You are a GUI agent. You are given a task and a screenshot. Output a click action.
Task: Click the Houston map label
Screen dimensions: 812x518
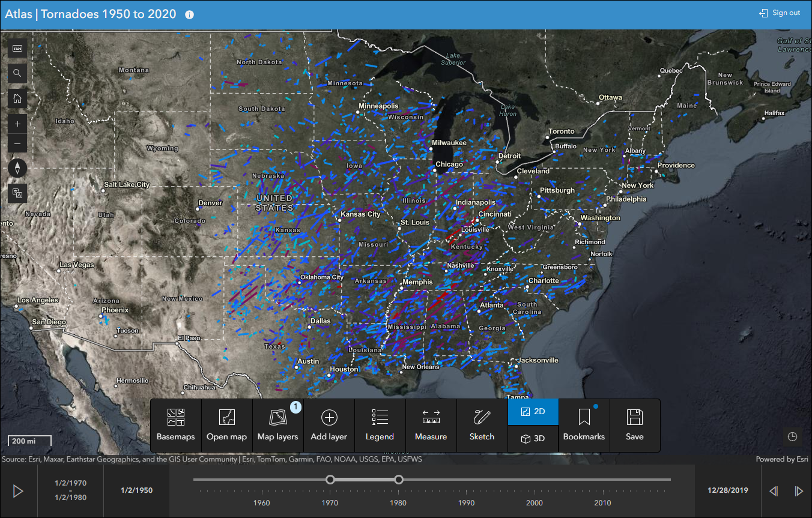click(344, 370)
